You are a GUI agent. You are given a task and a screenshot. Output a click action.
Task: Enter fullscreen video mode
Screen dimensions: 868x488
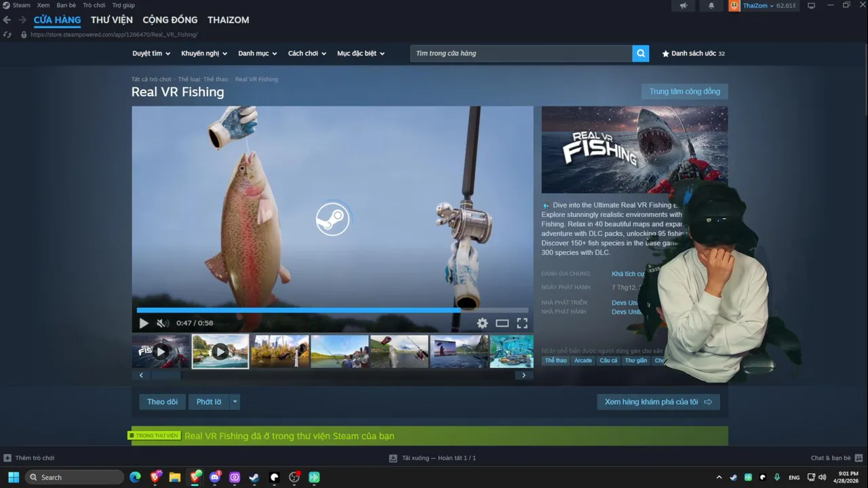point(522,323)
